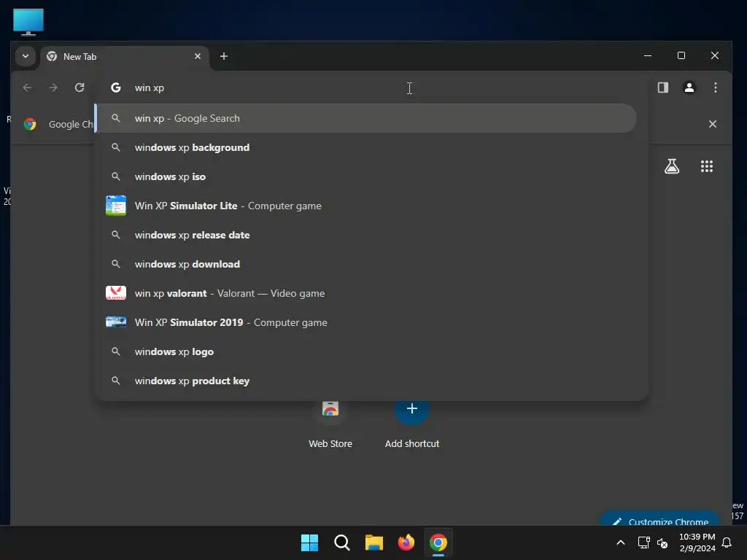
Task: Open the Windows Start menu
Action: click(309, 542)
